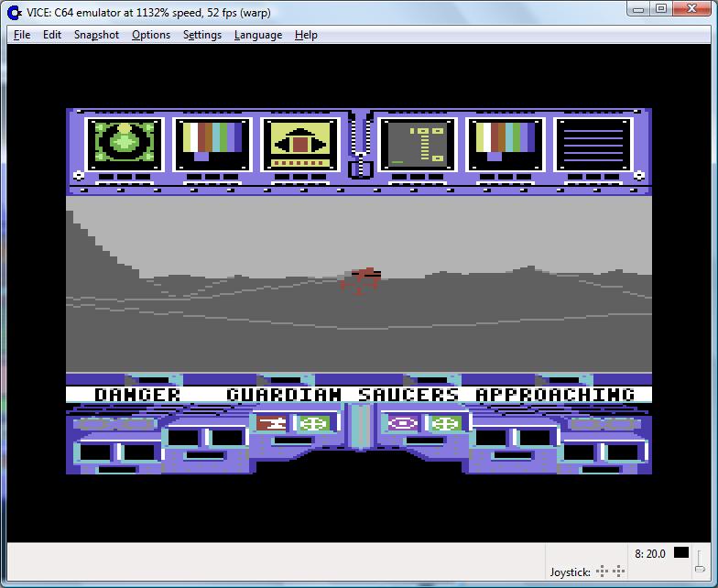The width and height of the screenshot is (718, 588).
Task: Click the left green crosshair indicator
Action: [315, 423]
